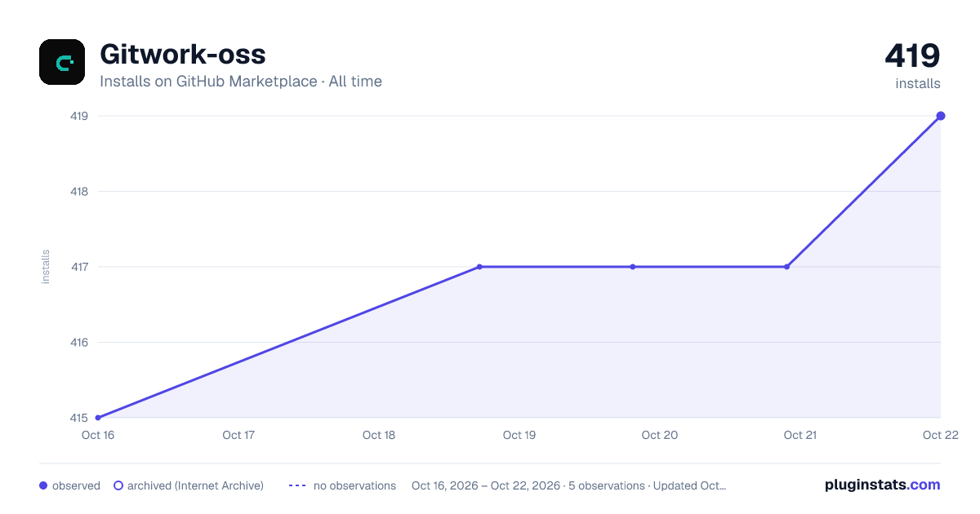The image size is (980, 514).
Task: Click the Oct 16 x-axis label
Action: pyautogui.click(x=98, y=435)
